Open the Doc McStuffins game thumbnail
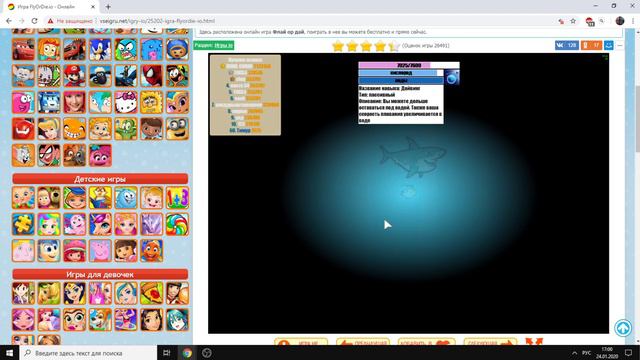Viewport: 640px width, 360px height. tap(152, 129)
